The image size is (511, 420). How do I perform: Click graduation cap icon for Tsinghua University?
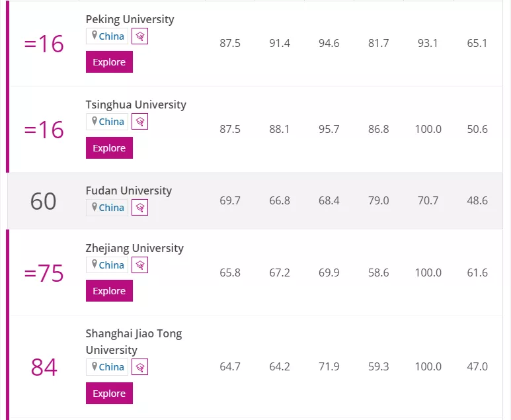(139, 122)
